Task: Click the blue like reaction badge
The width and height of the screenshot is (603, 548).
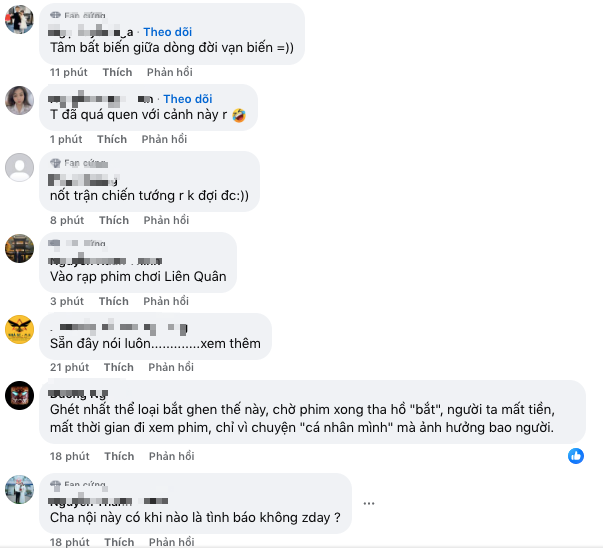Action: (576, 456)
